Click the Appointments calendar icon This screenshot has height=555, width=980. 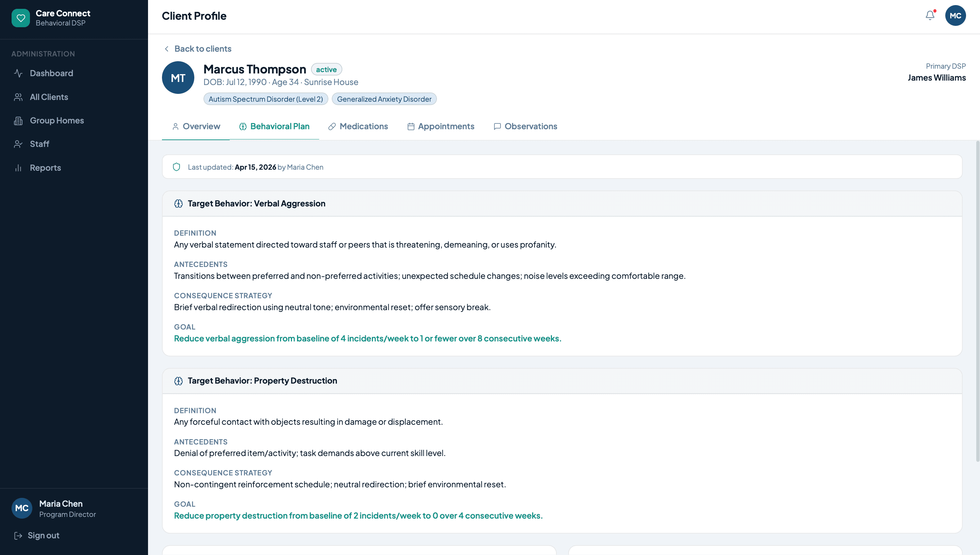click(411, 127)
